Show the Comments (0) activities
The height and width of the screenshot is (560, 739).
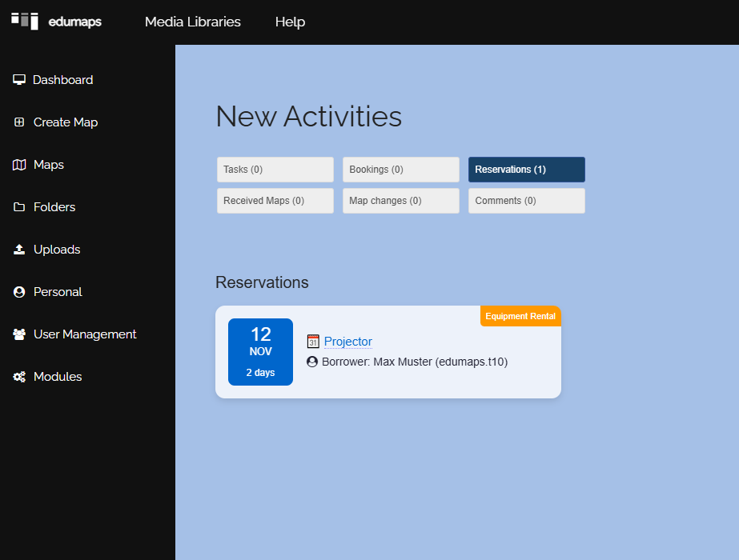526,201
